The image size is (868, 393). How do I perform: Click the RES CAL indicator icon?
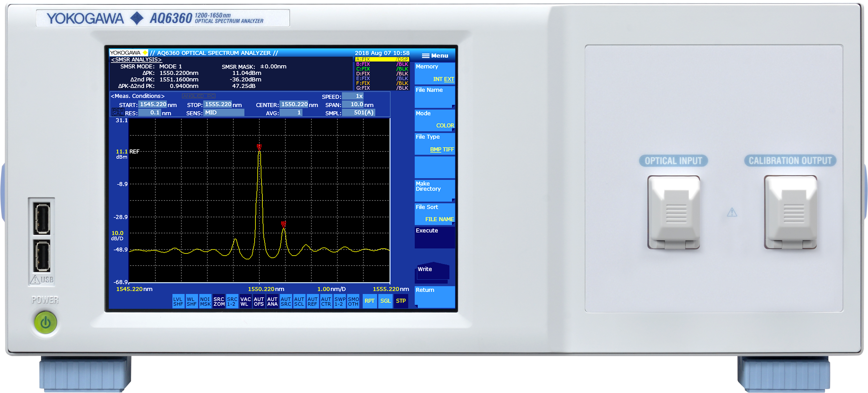coord(118,112)
